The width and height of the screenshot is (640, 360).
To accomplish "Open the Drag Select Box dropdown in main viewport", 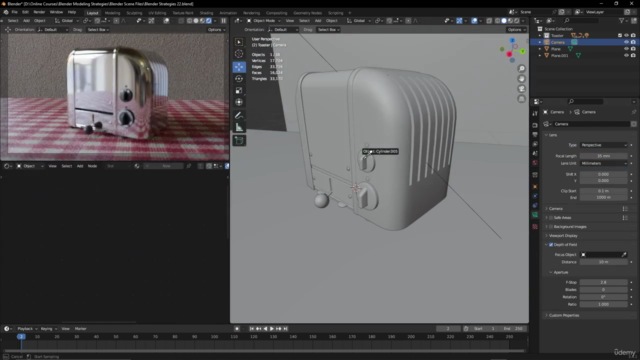I will [x=329, y=29].
